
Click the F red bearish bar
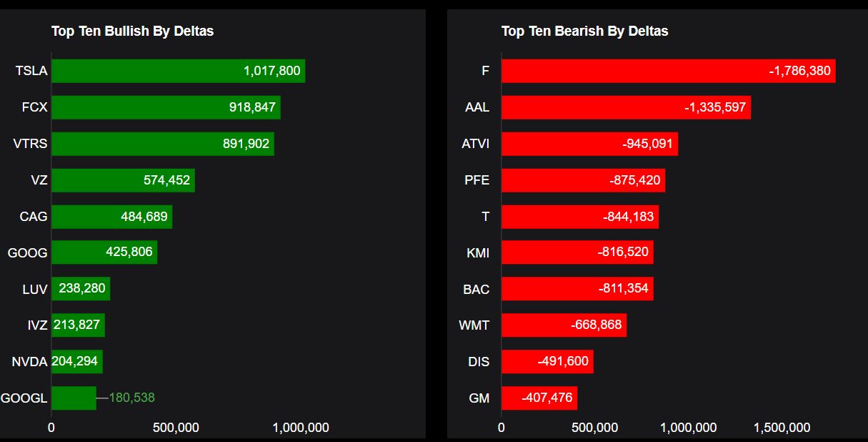coord(668,71)
